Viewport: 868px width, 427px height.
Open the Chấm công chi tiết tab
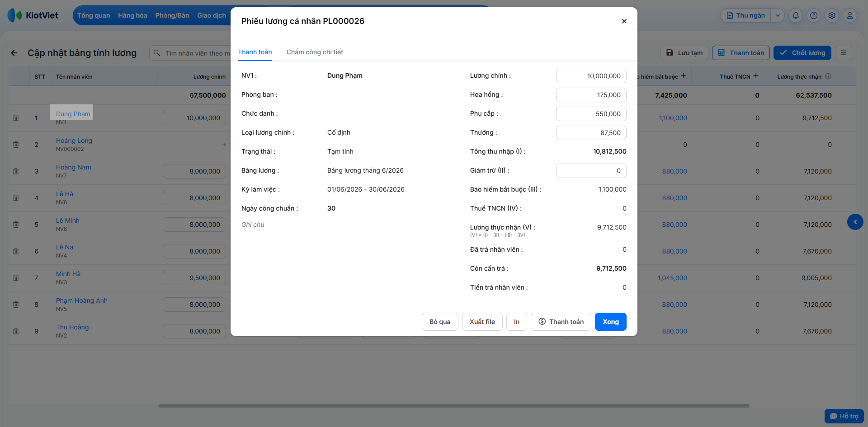pos(315,52)
